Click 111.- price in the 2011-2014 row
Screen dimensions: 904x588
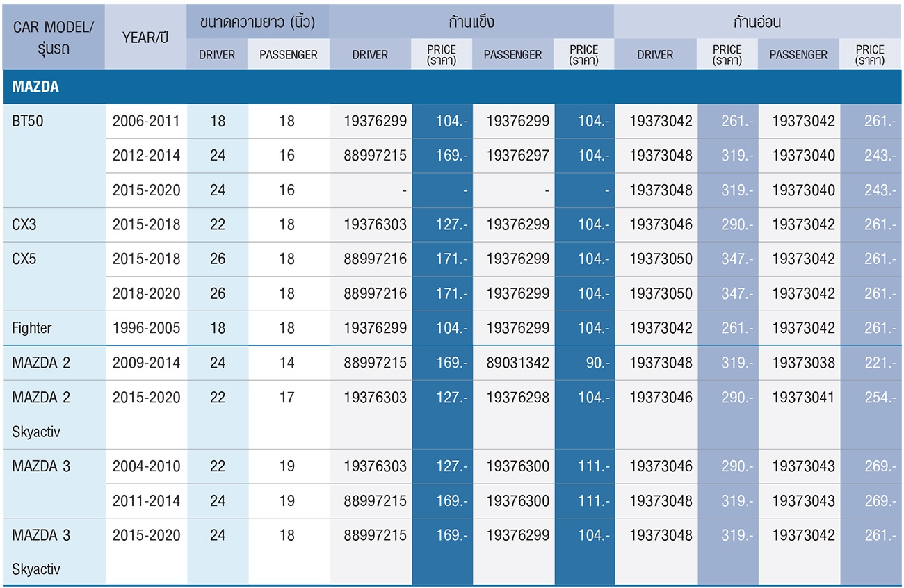[594, 500]
